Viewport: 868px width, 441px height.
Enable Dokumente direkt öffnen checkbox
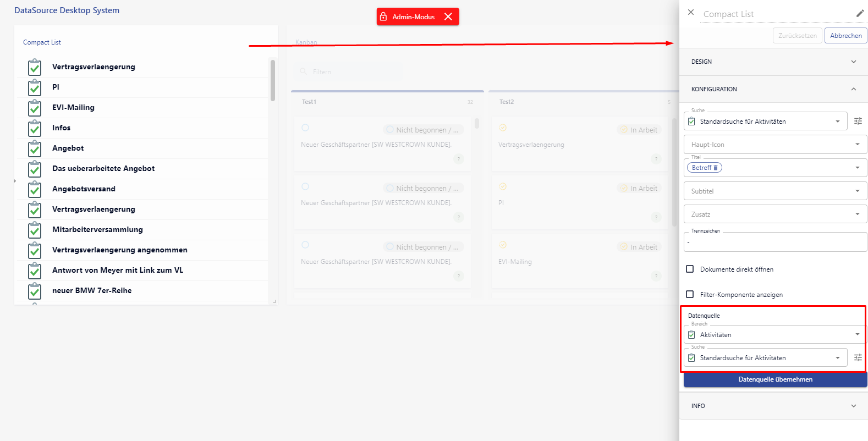coord(690,269)
